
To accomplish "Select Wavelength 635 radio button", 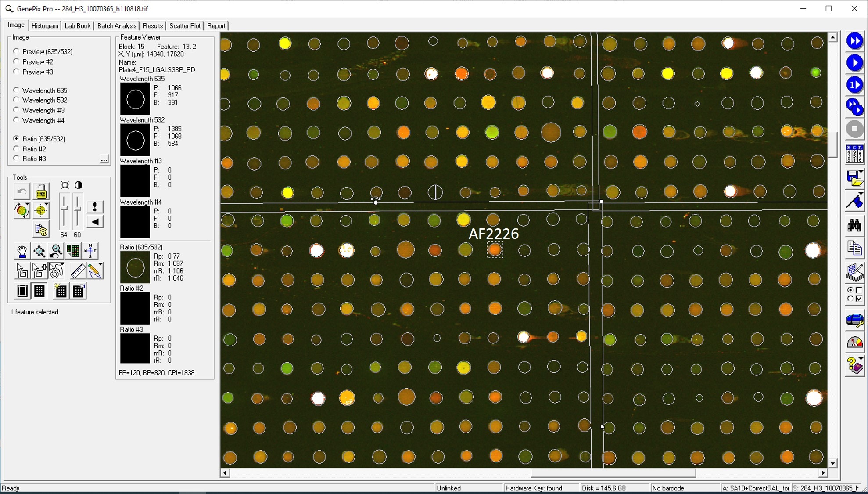I will click(x=17, y=90).
